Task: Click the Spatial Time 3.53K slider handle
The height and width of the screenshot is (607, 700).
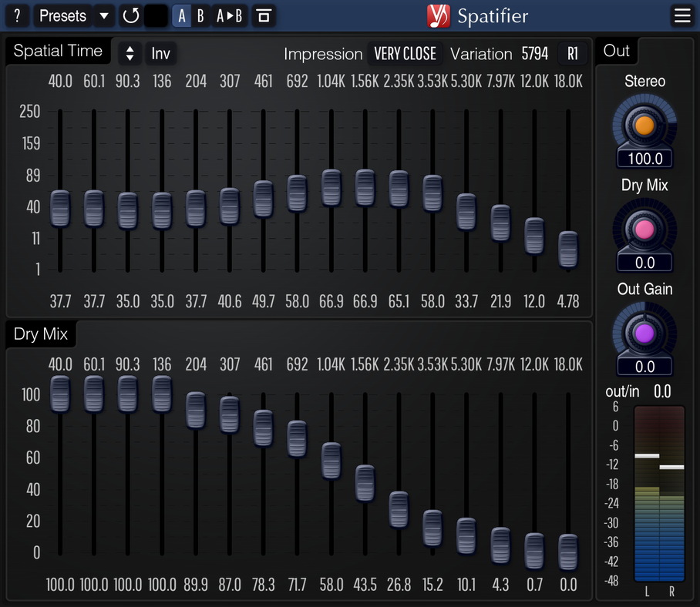Action: tap(432, 193)
